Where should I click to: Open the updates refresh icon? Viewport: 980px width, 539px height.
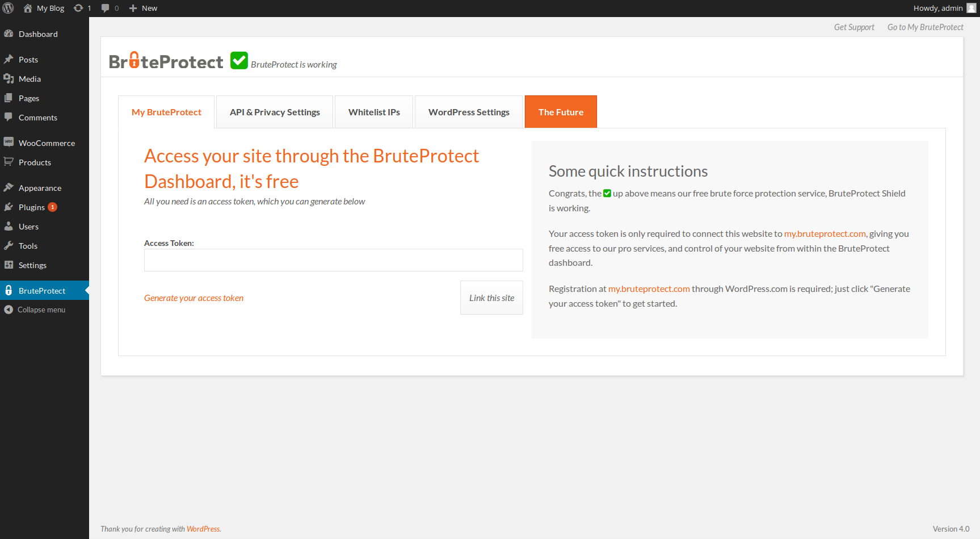(78, 8)
